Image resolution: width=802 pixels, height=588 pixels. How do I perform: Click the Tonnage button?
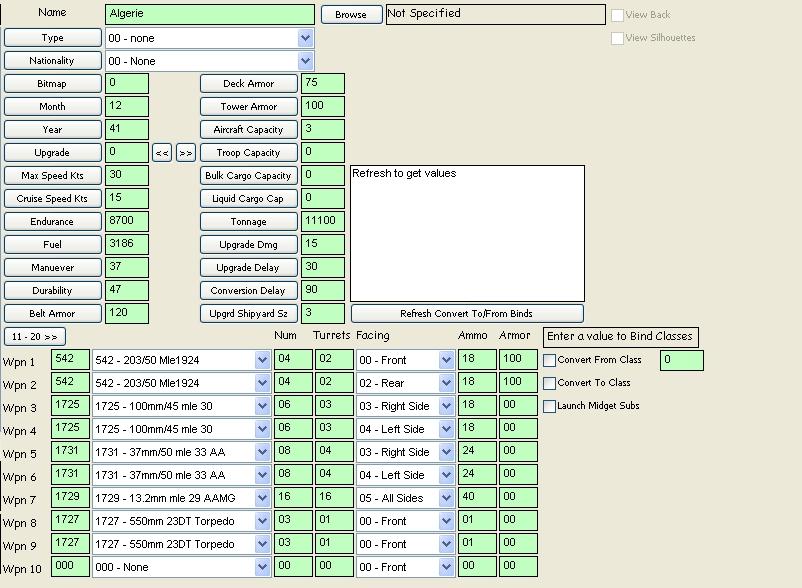pyautogui.click(x=249, y=221)
